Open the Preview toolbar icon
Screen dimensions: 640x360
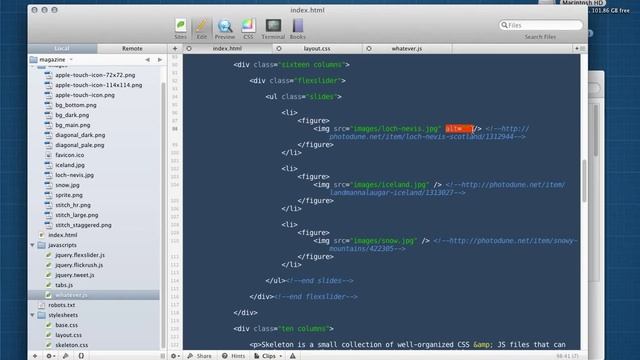225,29
